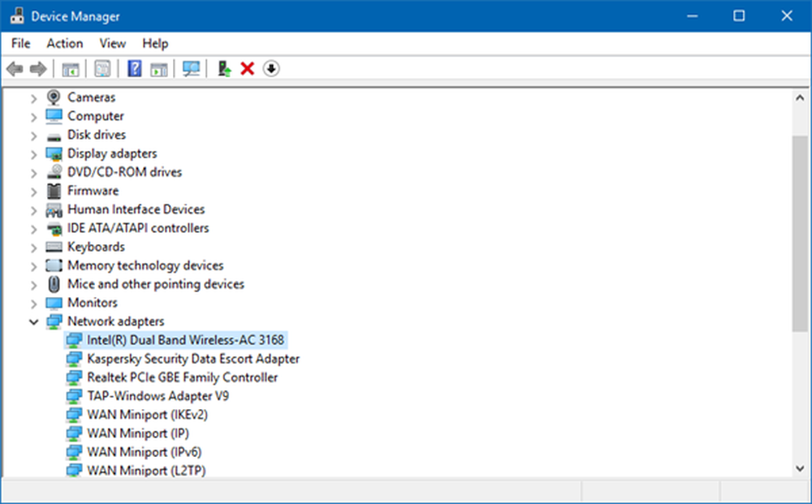
Task: Open the Action menu
Action: coord(64,43)
